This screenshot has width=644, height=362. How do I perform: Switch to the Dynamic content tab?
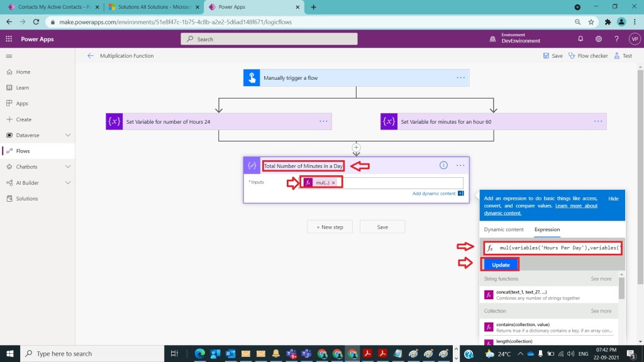point(503,229)
